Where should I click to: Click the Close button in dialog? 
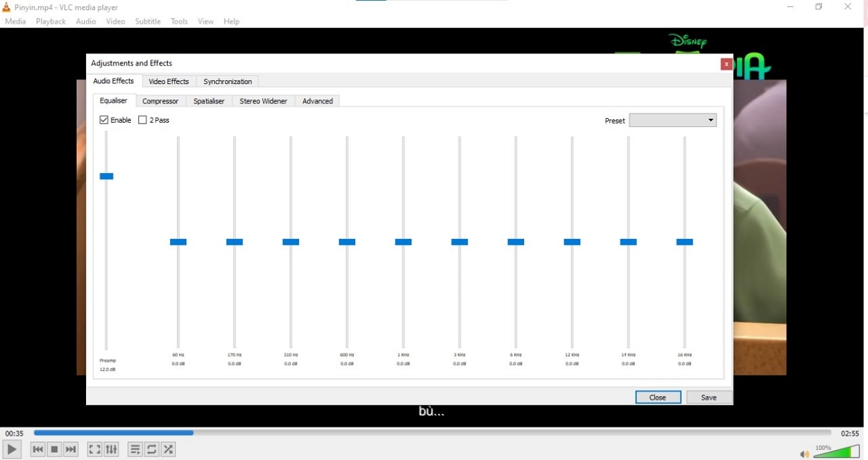click(x=658, y=397)
